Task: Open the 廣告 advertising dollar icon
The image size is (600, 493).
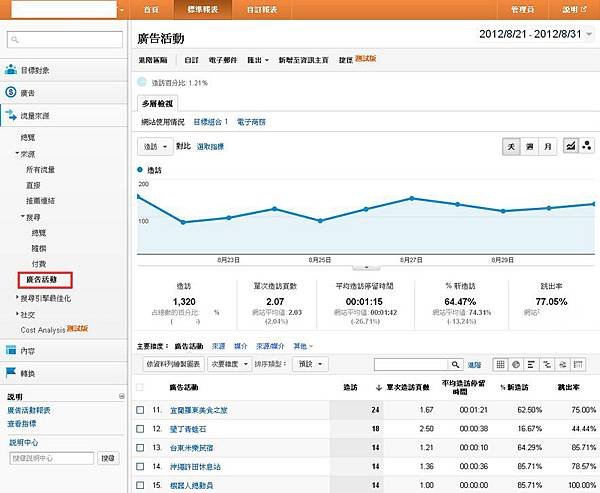Action: tap(11, 92)
